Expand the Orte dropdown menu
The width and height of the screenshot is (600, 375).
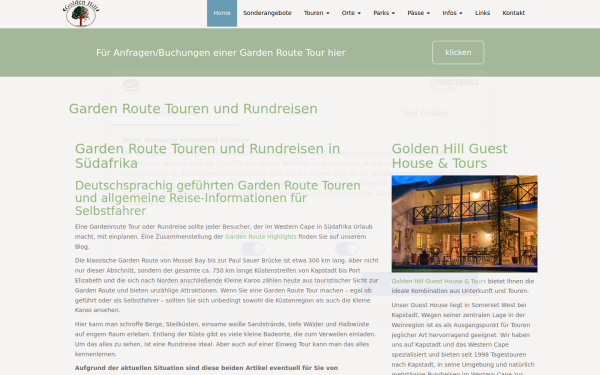(x=351, y=13)
